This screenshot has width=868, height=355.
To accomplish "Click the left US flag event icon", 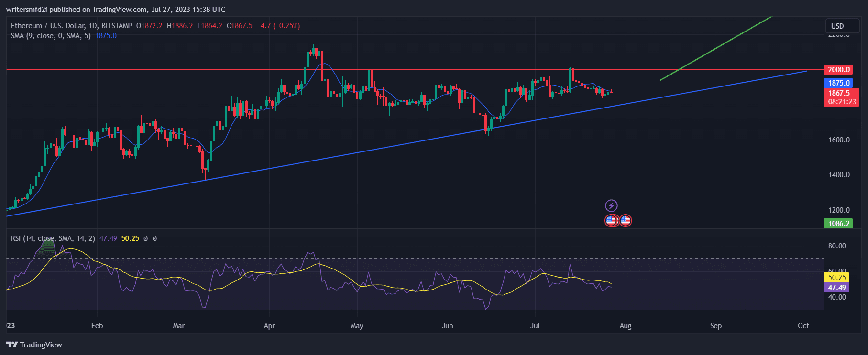I will (611, 220).
